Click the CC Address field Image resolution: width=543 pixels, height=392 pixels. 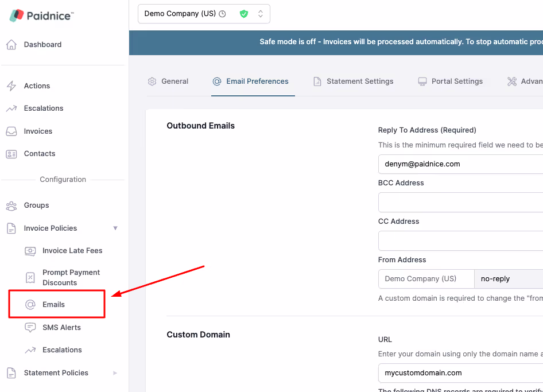tap(460, 240)
